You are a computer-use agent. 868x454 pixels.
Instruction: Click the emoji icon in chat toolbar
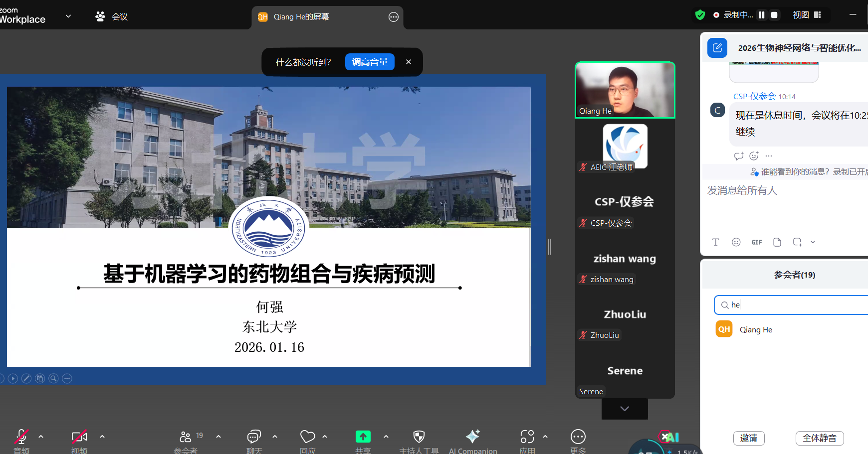(x=736, y=242)
